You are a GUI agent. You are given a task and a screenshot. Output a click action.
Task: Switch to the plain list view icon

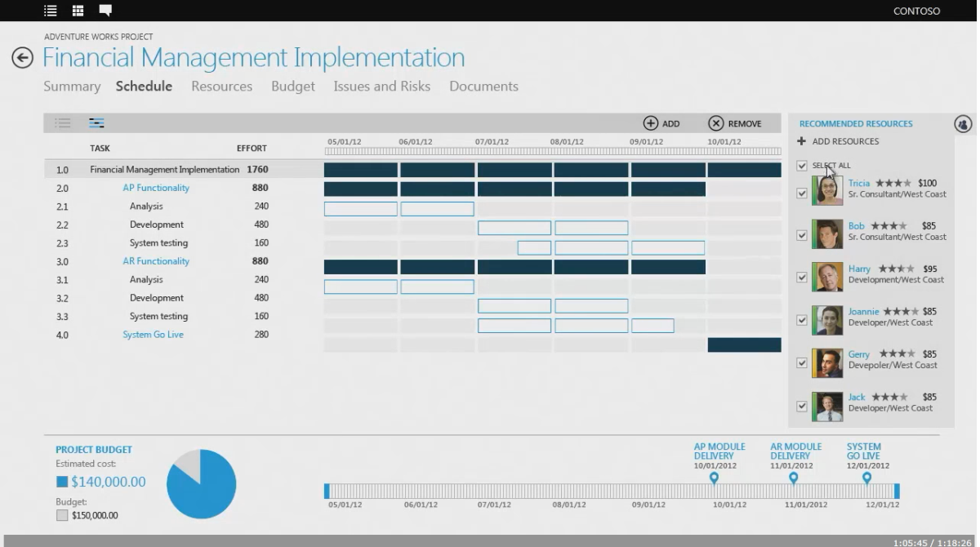click(x=62, y=123)
